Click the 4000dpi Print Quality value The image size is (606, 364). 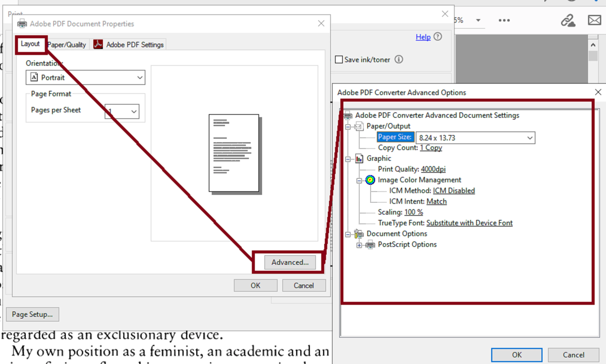pyautogui.click(x=433, y=169)
